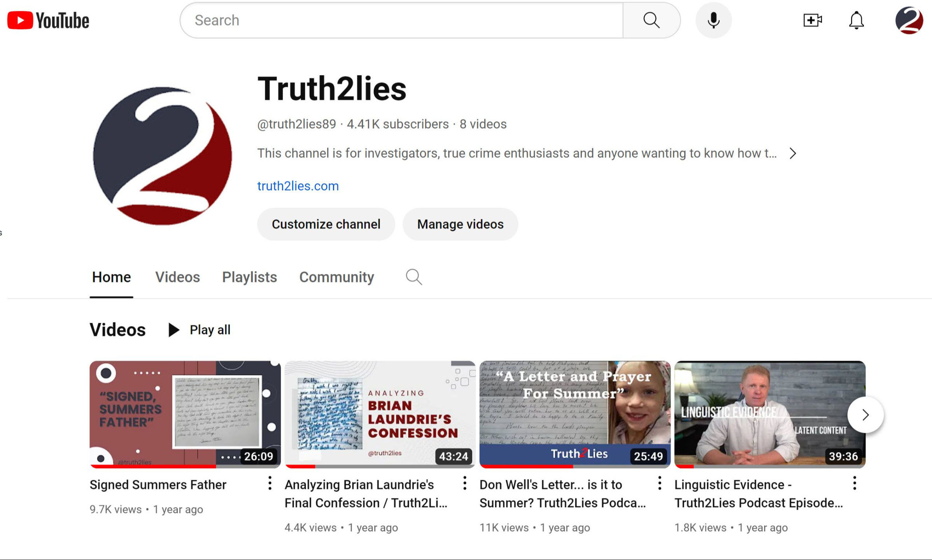Open the truth2lies.com link

(x=298, y=186)
